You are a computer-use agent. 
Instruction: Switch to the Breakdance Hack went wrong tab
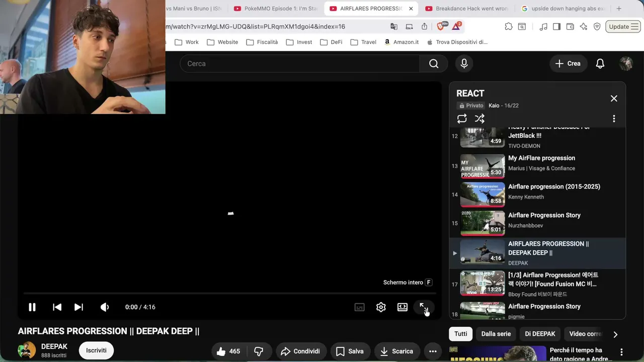[x=466, y=9]
